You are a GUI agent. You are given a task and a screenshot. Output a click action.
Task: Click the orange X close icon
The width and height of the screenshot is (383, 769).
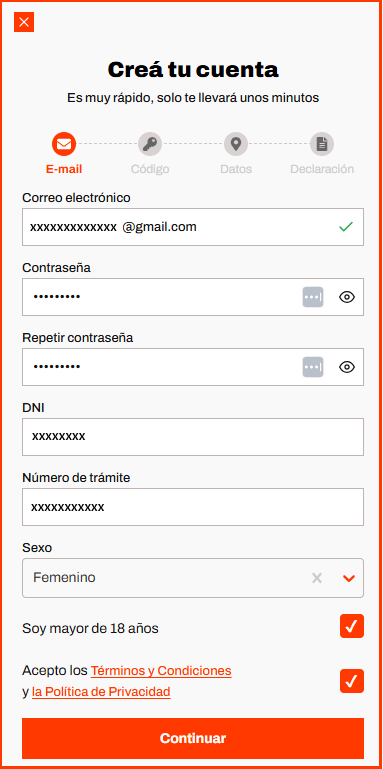tap(24, 22)
